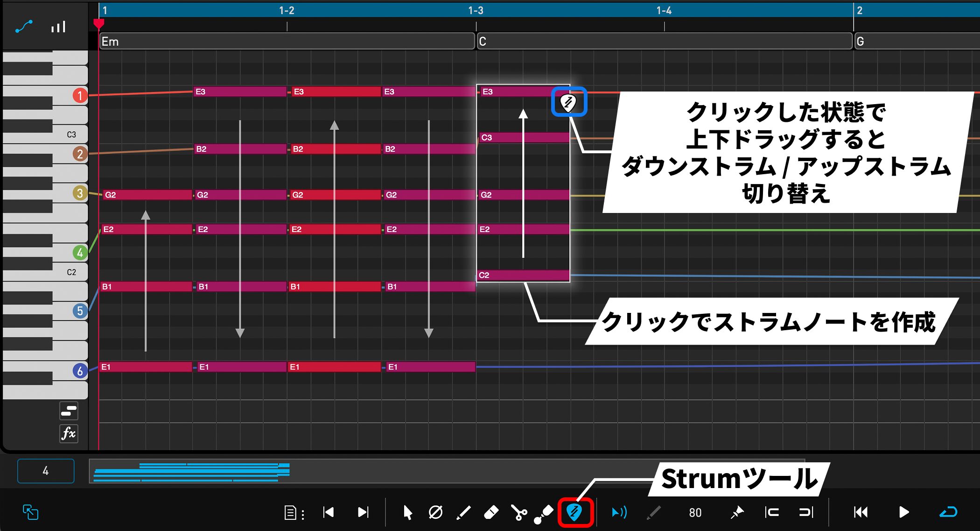
Task: Select the Strum tool
Action: [574, 512]
